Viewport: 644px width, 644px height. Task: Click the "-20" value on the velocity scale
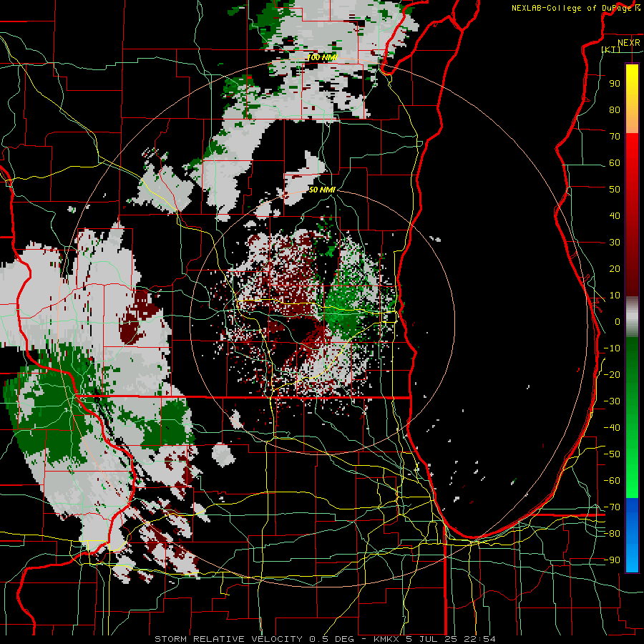coord(612,375)
